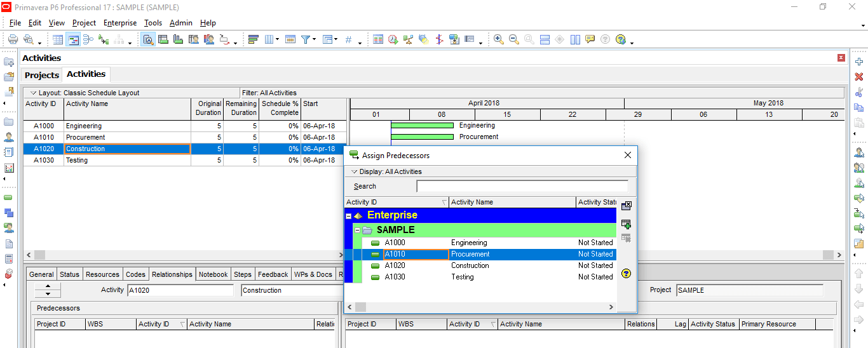Toggle the Activity Details panel icon

(148, 39)
